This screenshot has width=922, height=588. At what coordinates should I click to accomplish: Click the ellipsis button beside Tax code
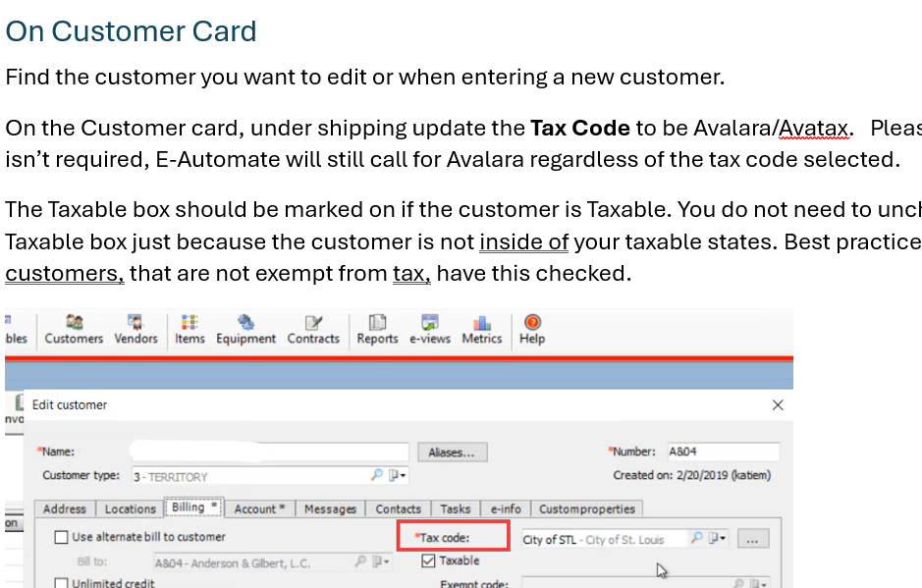753,539
